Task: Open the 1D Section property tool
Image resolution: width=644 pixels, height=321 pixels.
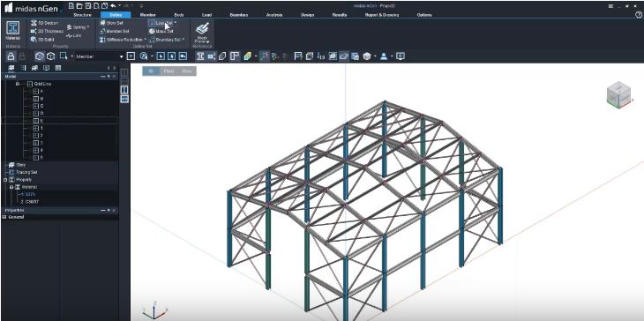Action: pos(45,23)
